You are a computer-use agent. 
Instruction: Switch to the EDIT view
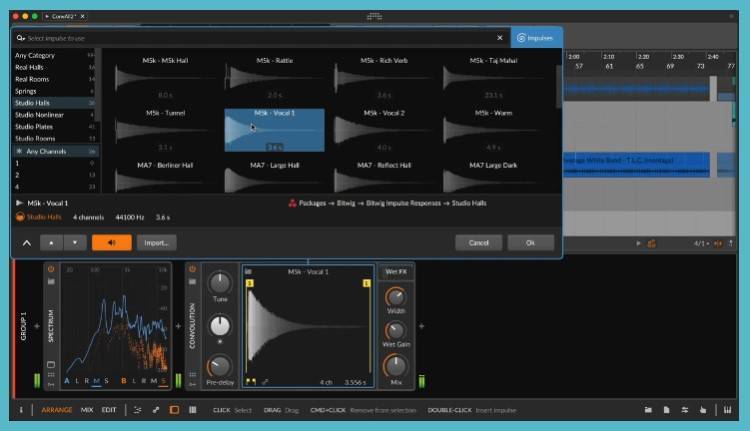coord(109,410)
